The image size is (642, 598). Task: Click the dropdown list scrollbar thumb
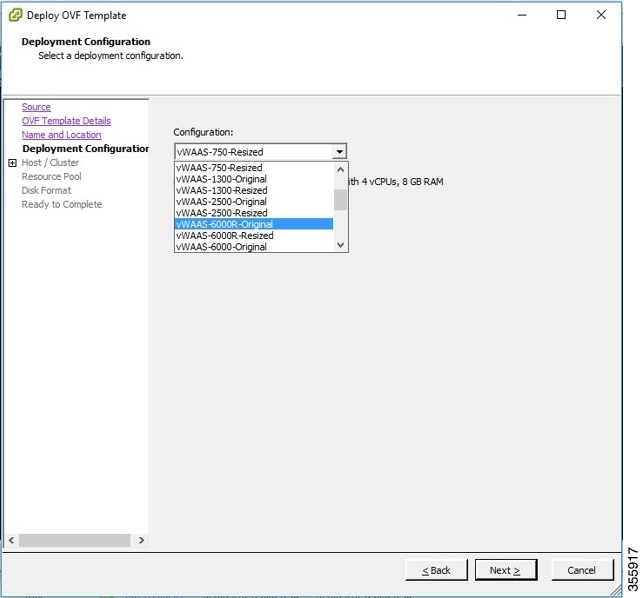[340, 199]
